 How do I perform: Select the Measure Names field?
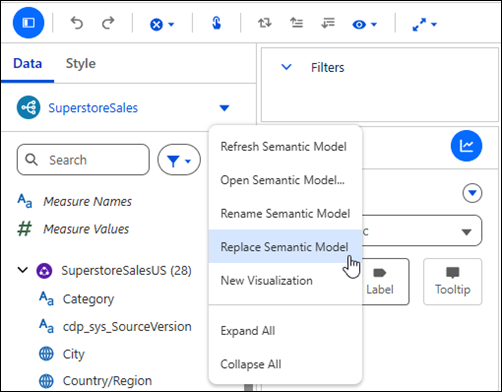click(x=87, y=202)
